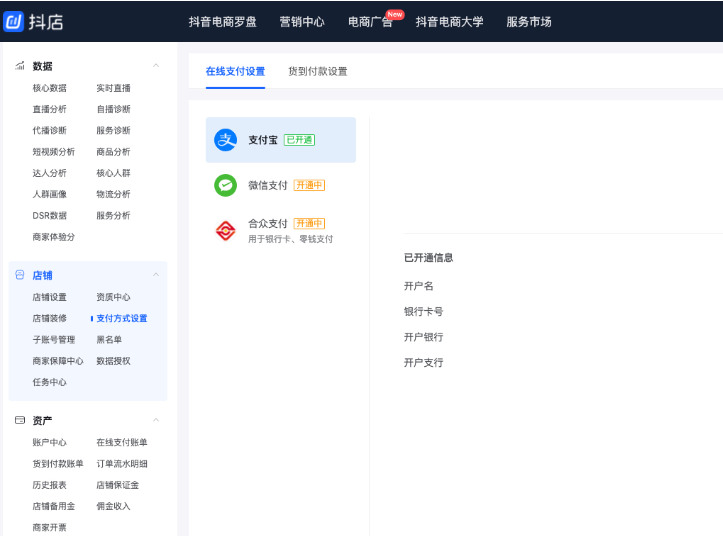Select the 微信支付 payment option
The width and height of the screenshot is (723, 536).
(x=281, y=185)
